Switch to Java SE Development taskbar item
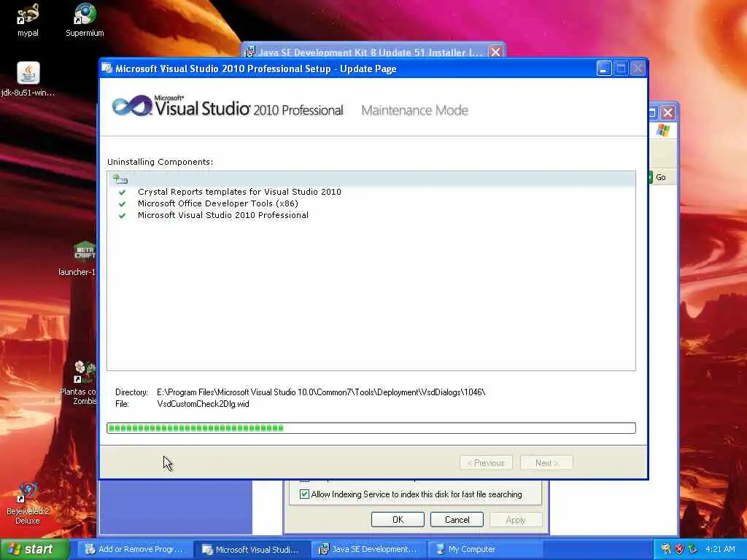The width and height of the screenshot is (747, 560). (369, 550)
